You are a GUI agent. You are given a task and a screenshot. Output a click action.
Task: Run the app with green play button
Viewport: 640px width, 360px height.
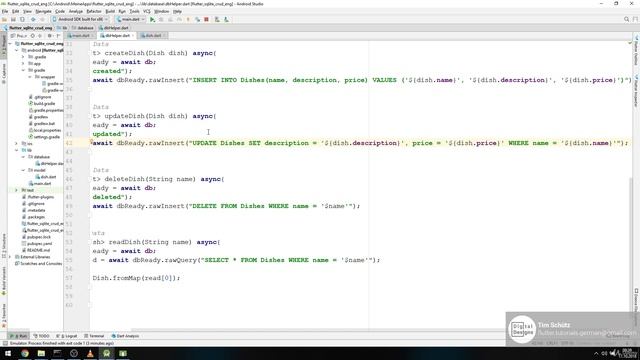coord(152,19)
